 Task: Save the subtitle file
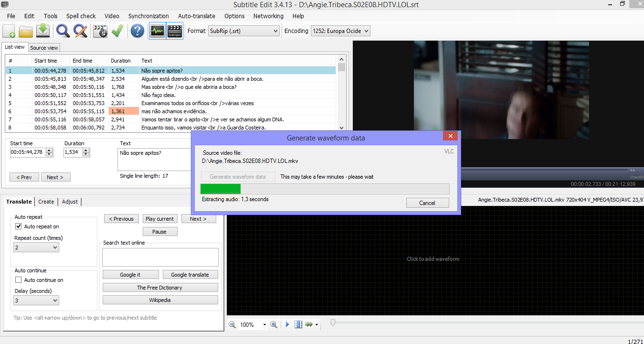tap(43, 31)
